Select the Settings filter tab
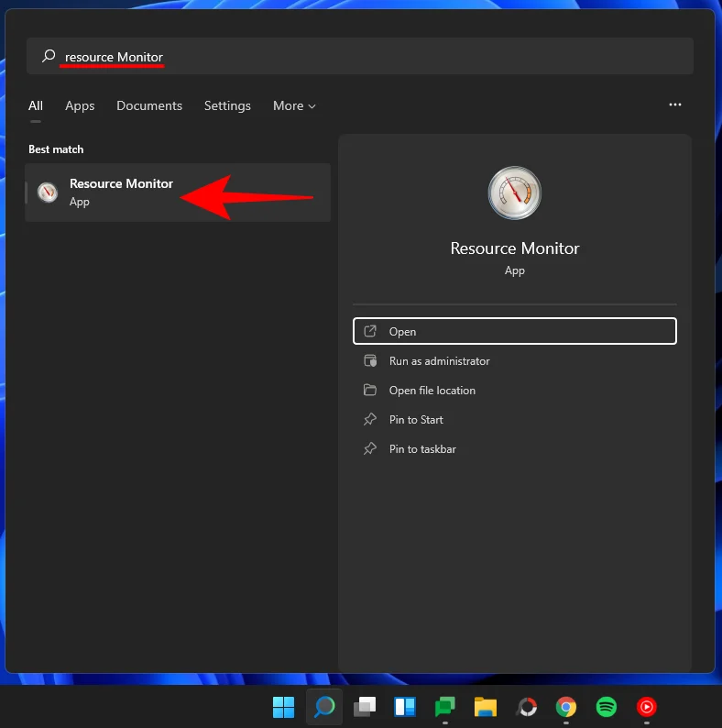 (227, 106)
